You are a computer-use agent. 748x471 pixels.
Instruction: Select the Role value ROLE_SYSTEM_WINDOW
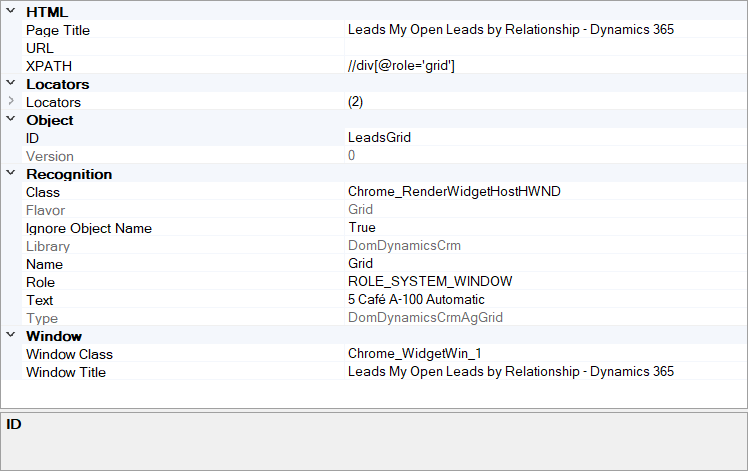point(430,282)
